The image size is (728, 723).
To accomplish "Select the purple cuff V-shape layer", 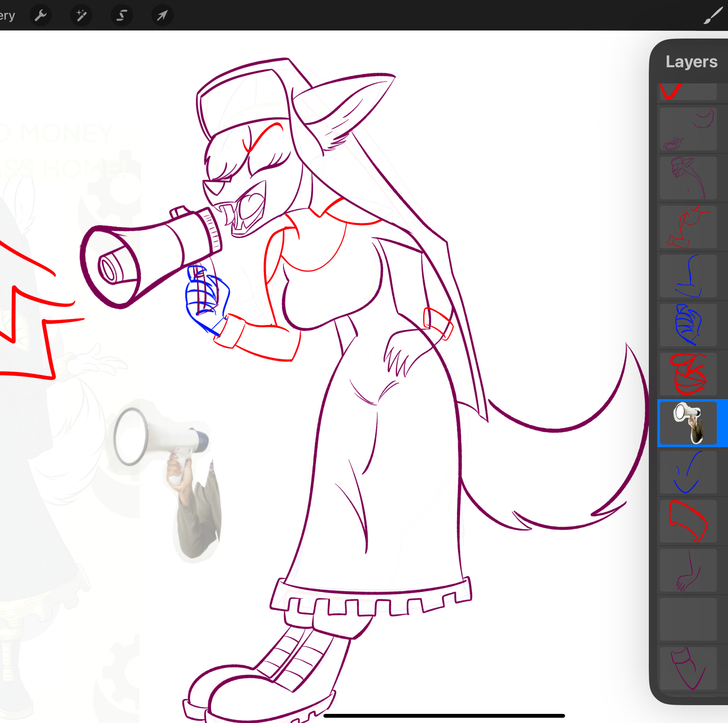I will point(688,668).
